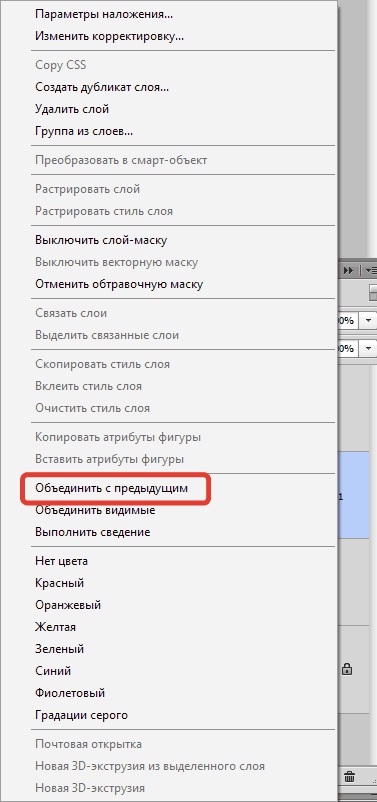The image size is (377, 802).
Task: Click the 'Copy CSS' menu item
Action: [x=61, y=65]
